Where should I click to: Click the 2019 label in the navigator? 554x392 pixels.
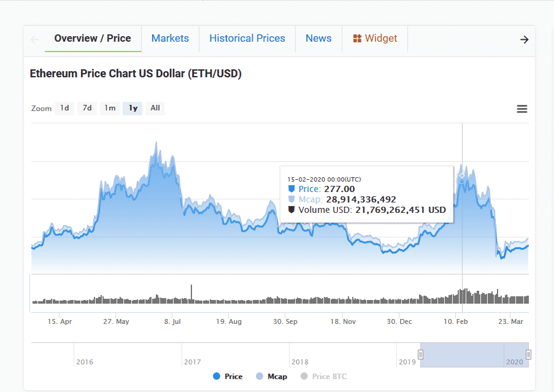pyautogui.click(x=407, y=362)
